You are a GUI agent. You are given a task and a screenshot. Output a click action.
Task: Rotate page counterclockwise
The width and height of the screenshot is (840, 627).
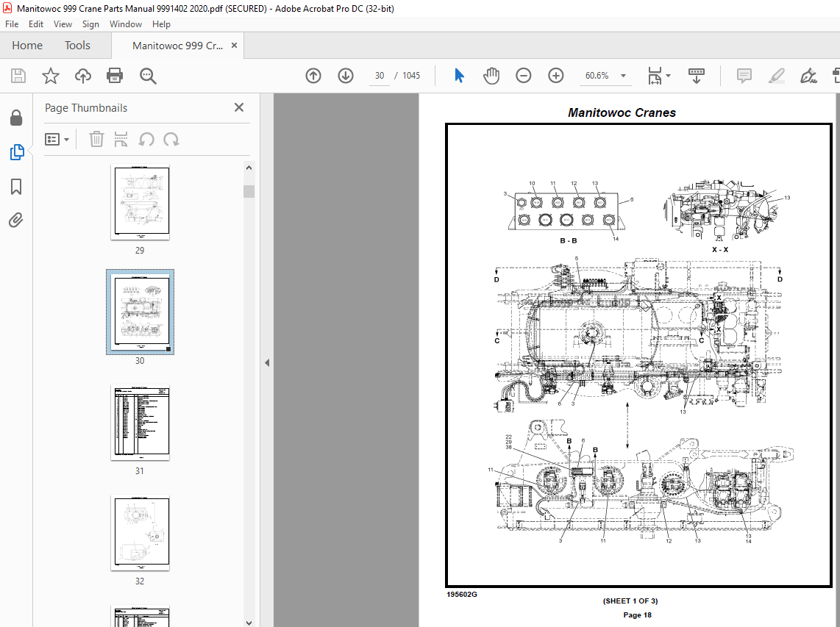click(146, 139)
